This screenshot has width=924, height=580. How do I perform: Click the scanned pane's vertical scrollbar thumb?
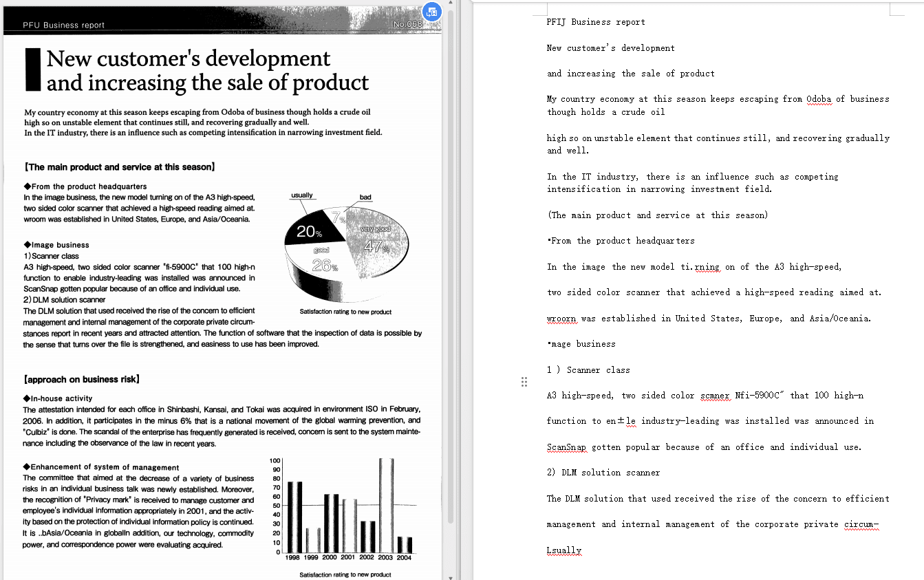click(451, 268)
